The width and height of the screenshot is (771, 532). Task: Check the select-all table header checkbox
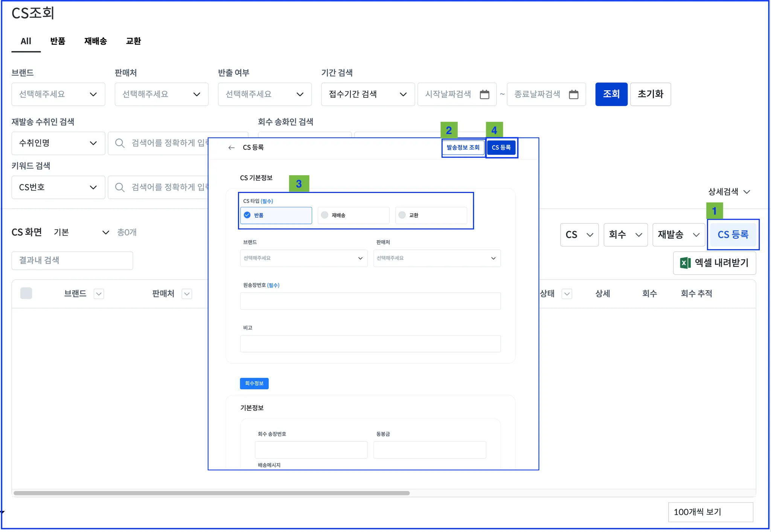point(26,293)
